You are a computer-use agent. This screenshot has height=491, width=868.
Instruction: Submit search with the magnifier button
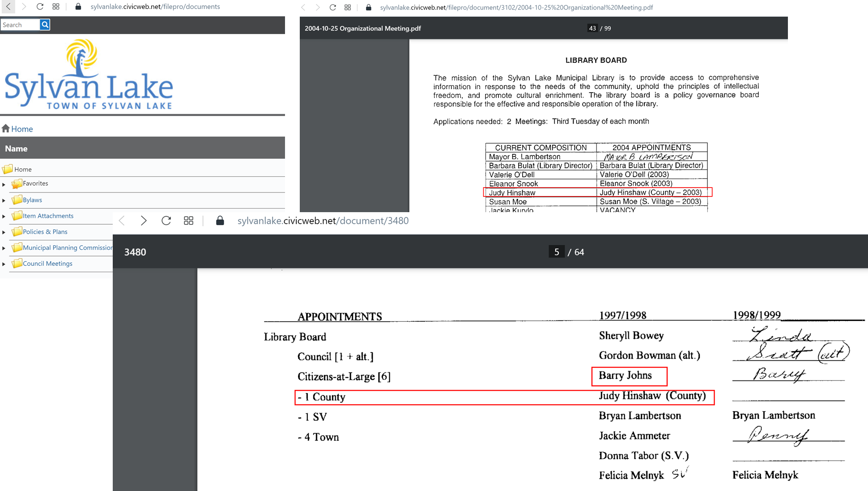click(x=45, y=25)
